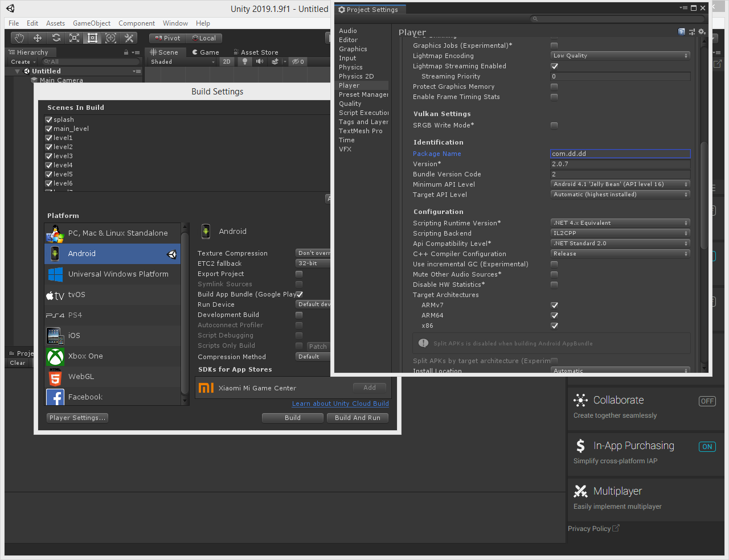This screenshot has height=560, width=729.
Task: Uncheck the splash scene in build
Action: click(x=49, y=120)
